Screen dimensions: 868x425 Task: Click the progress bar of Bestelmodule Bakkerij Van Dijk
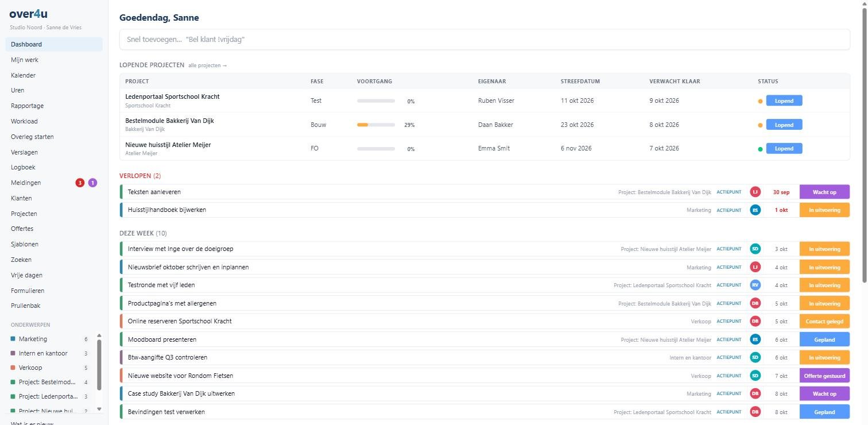click(376, 125)
